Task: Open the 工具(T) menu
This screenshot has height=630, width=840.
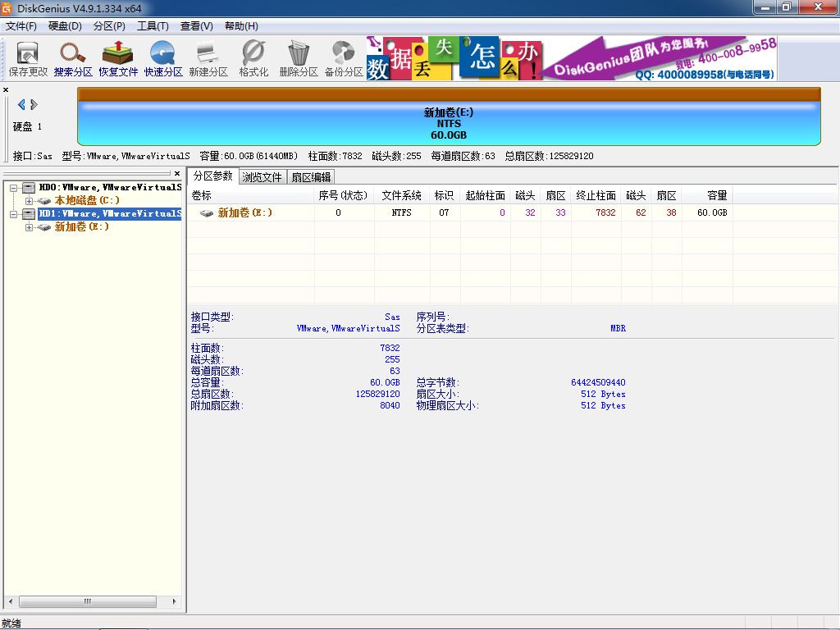Action: [153, 26]
